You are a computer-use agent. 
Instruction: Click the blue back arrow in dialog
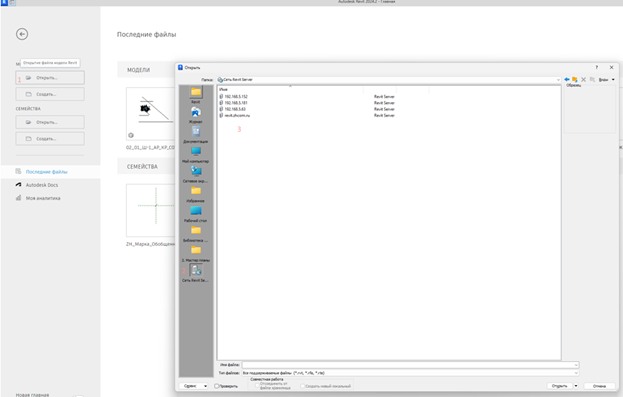567,80
